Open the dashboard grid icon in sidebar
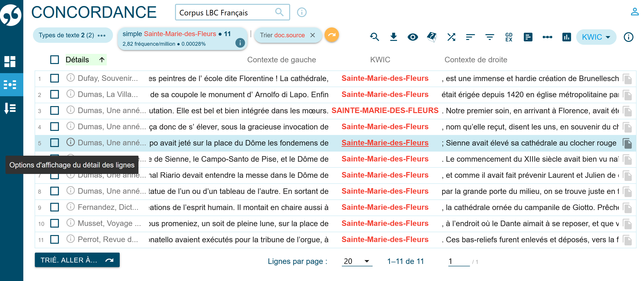644x281 pixels. (10, 61)
